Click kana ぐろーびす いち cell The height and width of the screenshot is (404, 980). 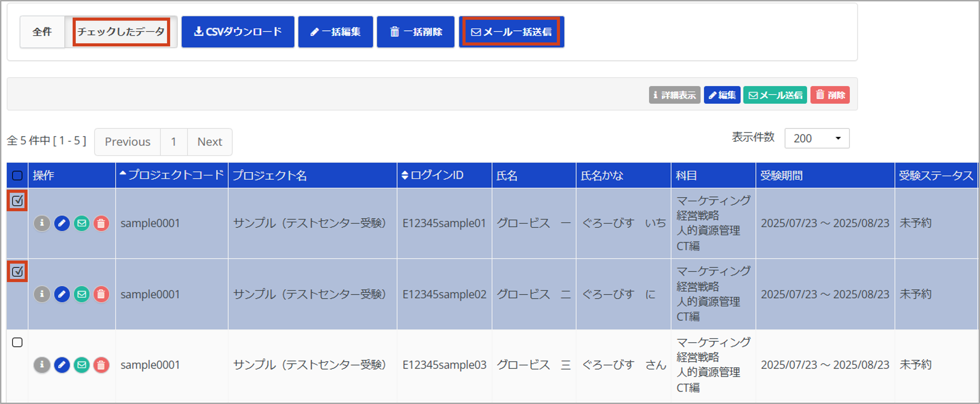pyautogui.click(x=624, y=223)
